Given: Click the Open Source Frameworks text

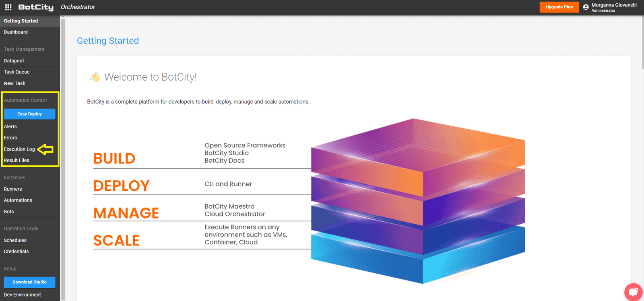Looking at the screenshot, I should [x=245, y=145].
